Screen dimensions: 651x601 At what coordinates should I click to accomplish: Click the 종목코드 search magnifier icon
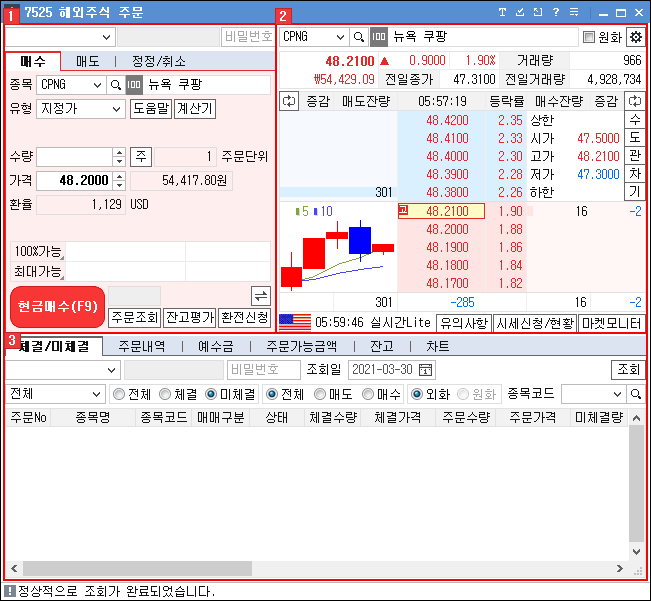coord(636,394)
